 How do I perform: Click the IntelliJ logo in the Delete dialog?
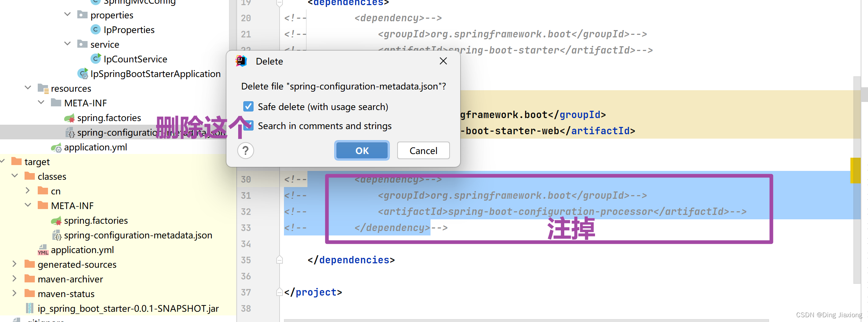coord(241,61)
